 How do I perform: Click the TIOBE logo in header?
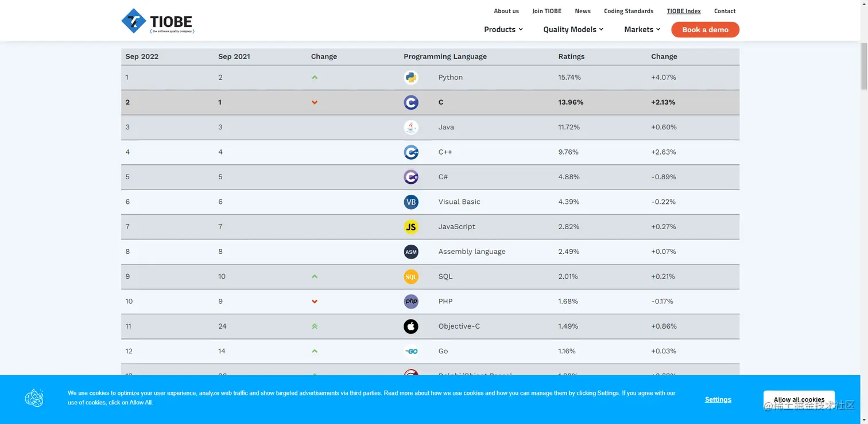(x=158, y=21)
